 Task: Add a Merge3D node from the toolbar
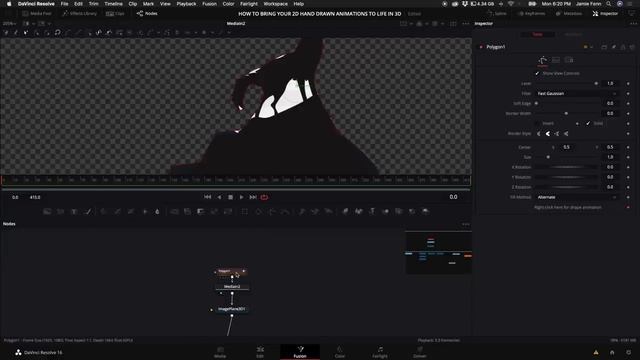pos(385,211)
